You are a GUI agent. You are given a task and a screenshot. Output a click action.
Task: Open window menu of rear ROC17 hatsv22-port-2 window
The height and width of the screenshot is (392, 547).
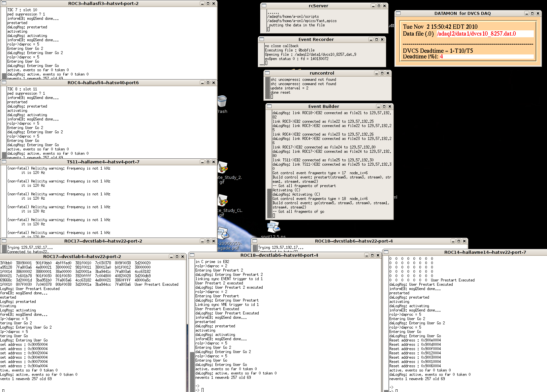[x=4, y=241]
